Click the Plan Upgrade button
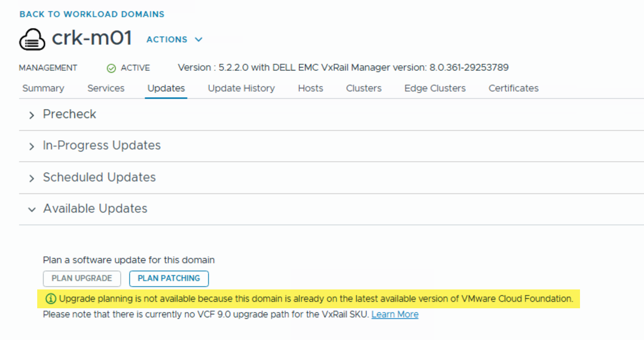Viewport: 644px width, 340px height. coord(82,278)
